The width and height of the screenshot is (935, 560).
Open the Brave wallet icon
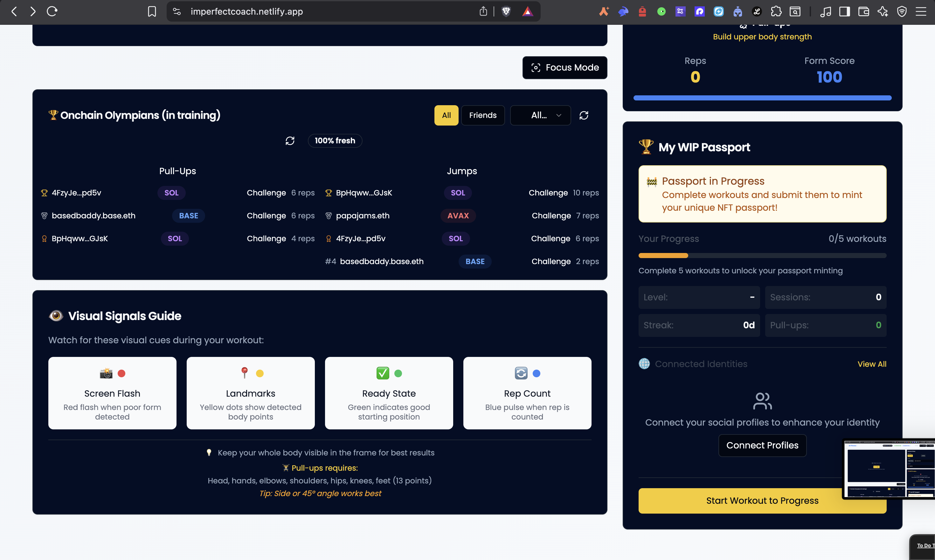[863, 11]
